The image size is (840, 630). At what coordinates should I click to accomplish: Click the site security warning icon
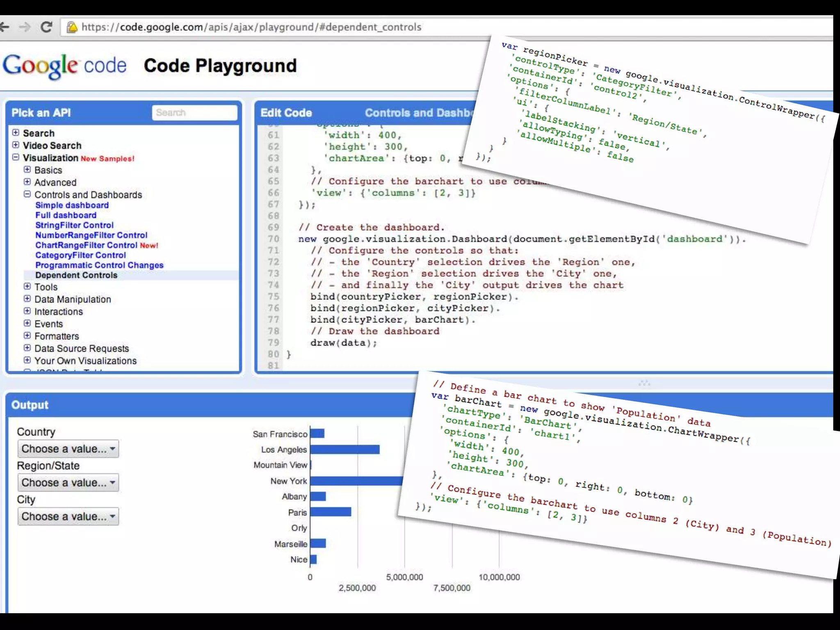pyautogui.click(x=72, y=27)
